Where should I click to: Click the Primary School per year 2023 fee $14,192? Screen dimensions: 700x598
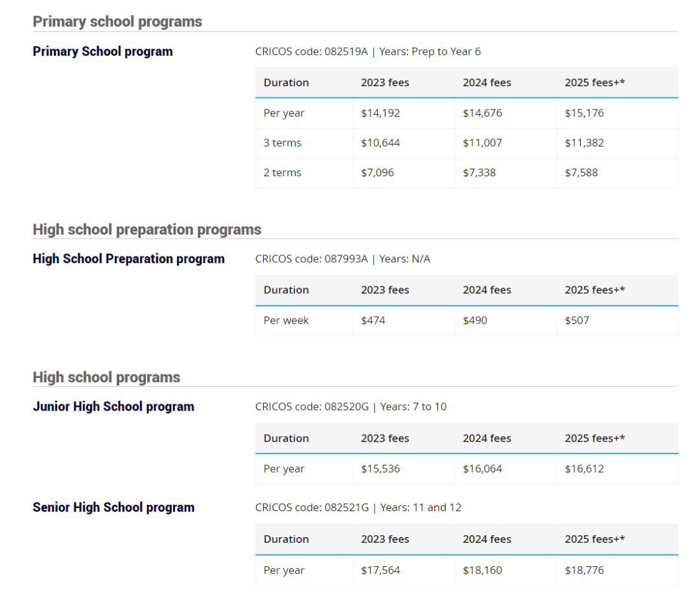coord(380,113)
